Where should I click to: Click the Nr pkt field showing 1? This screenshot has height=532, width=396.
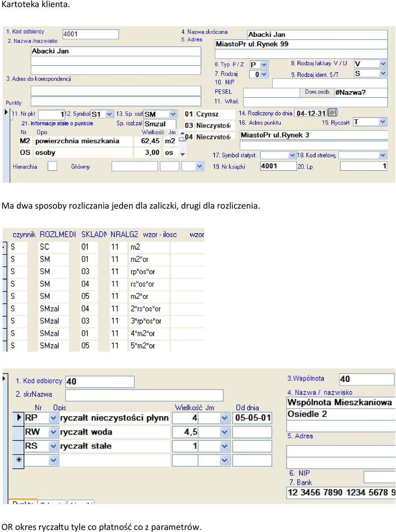pyautogui.click(x=52, y=114)
